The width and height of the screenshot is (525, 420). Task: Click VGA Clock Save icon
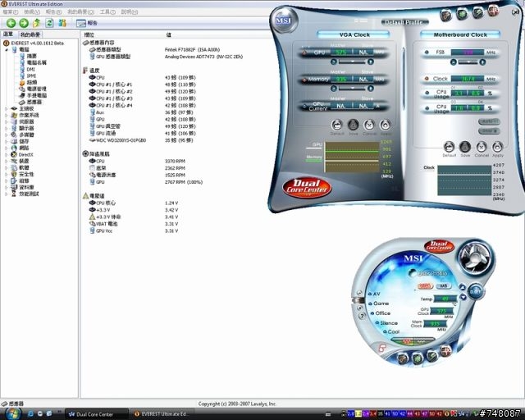click(x=353, y=126)
